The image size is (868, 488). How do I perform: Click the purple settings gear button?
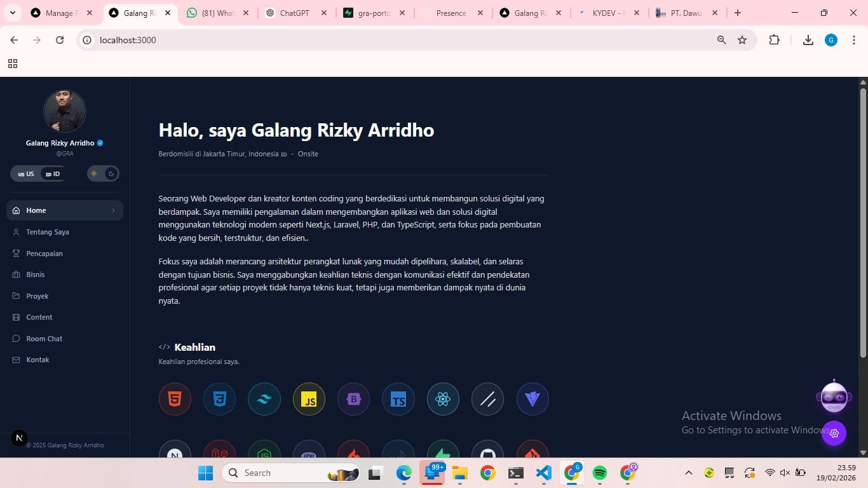[834, 433]
